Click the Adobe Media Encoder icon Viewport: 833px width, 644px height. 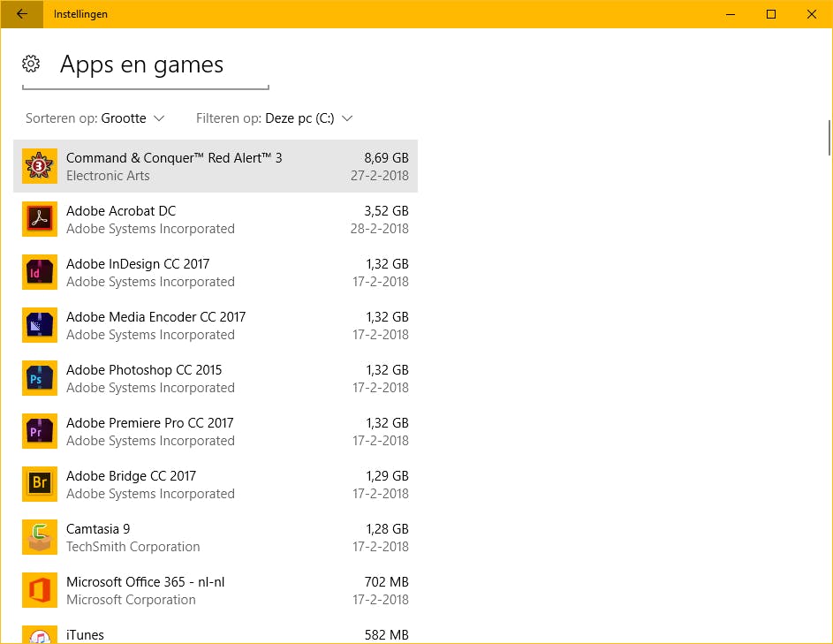tap(39, 325)
